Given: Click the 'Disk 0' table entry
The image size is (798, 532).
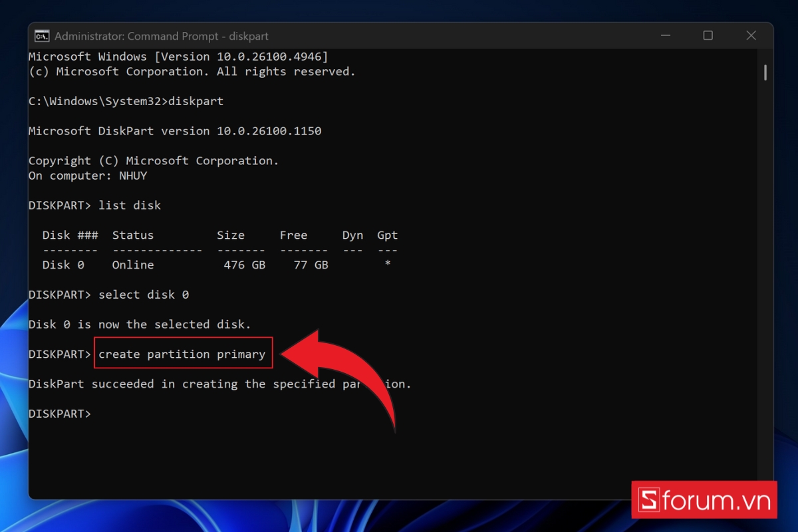Looking at the screenshot, I should 63,265.
